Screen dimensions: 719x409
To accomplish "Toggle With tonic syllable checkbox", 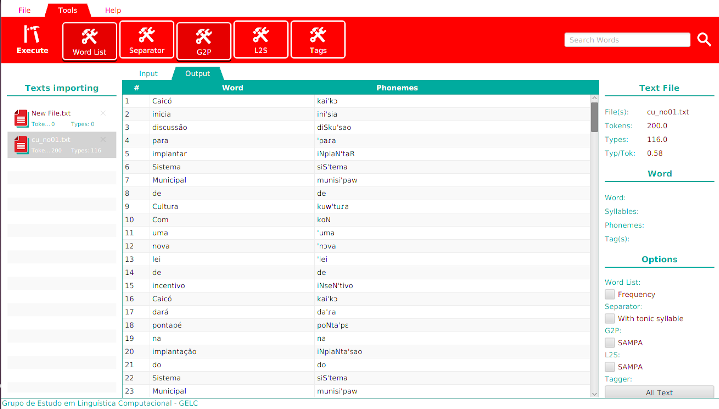I will tap(610, 318).
